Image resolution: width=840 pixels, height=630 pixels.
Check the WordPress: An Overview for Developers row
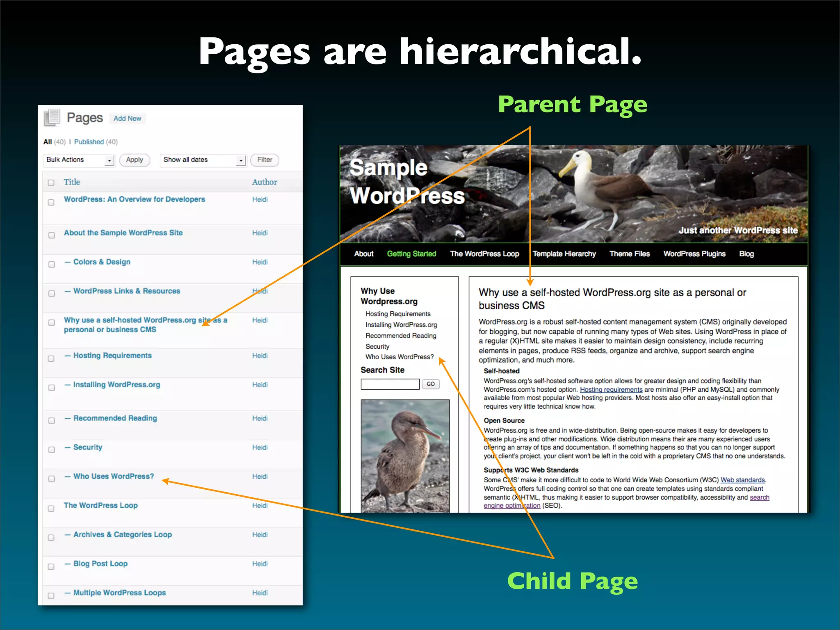tap(51, 203)
